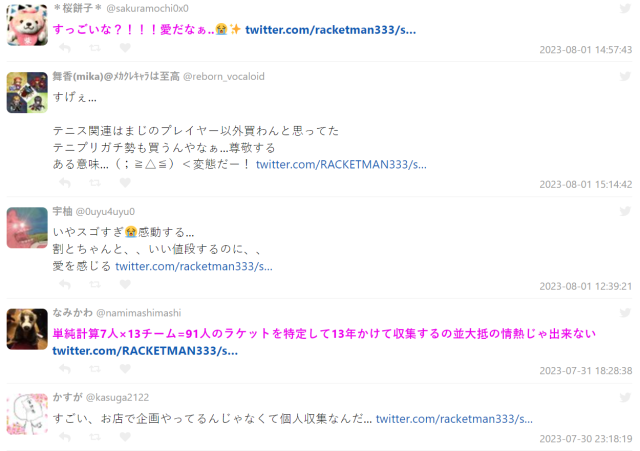Open sakuramochi0x0 bear avatar thumbnail
This screenshot has height=451, width=640.
click(x=27, y=25)
